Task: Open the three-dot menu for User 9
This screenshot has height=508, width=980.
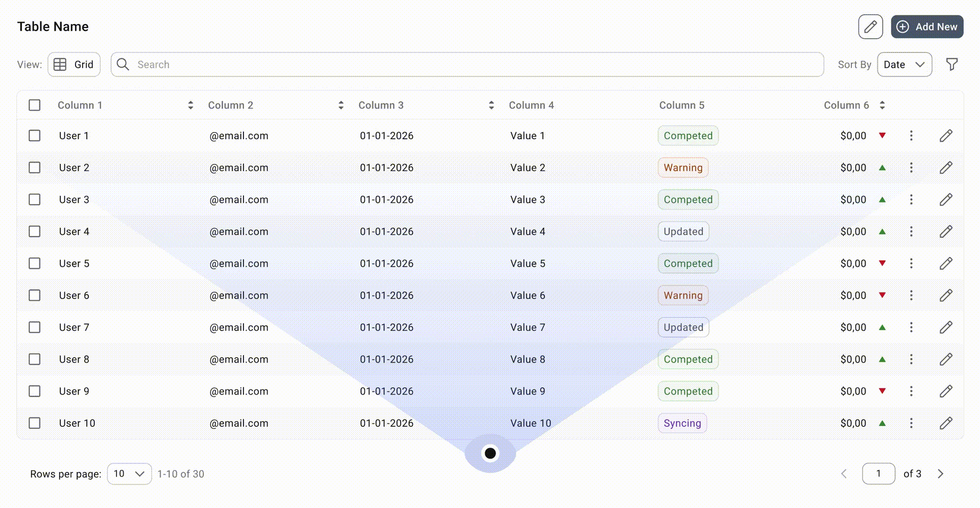Action: 911,391
